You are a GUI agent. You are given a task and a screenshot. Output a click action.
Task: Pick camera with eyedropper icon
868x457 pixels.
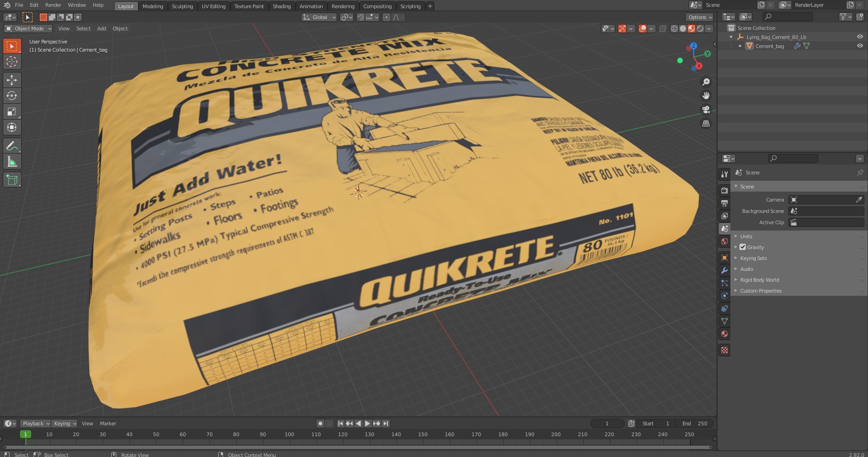858,200
